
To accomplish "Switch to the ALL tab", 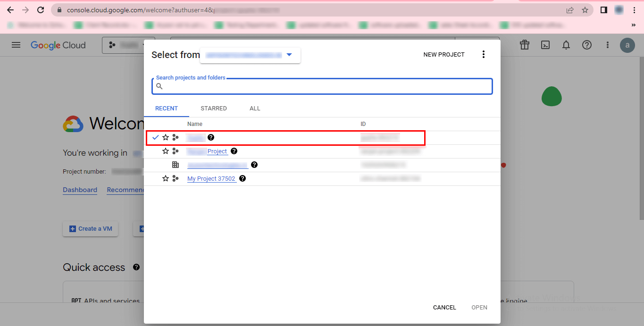I will pyautogui.click(x=255, y=109).
